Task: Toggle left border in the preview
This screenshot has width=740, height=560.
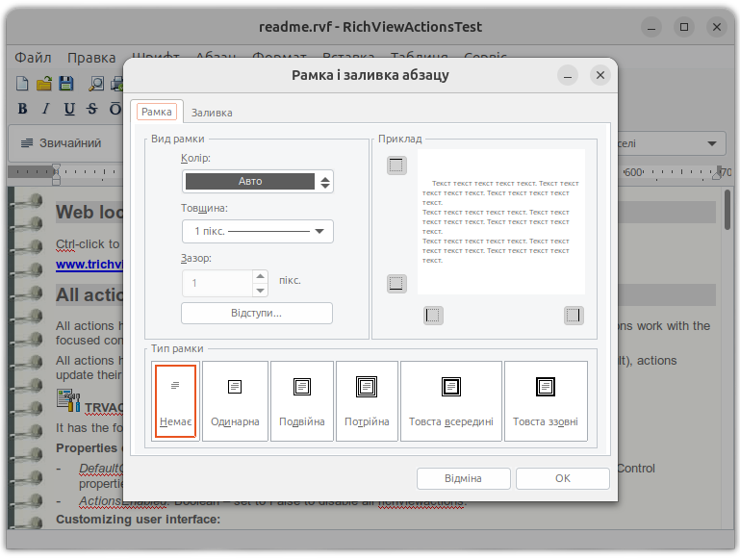Action: click(433, 316)
